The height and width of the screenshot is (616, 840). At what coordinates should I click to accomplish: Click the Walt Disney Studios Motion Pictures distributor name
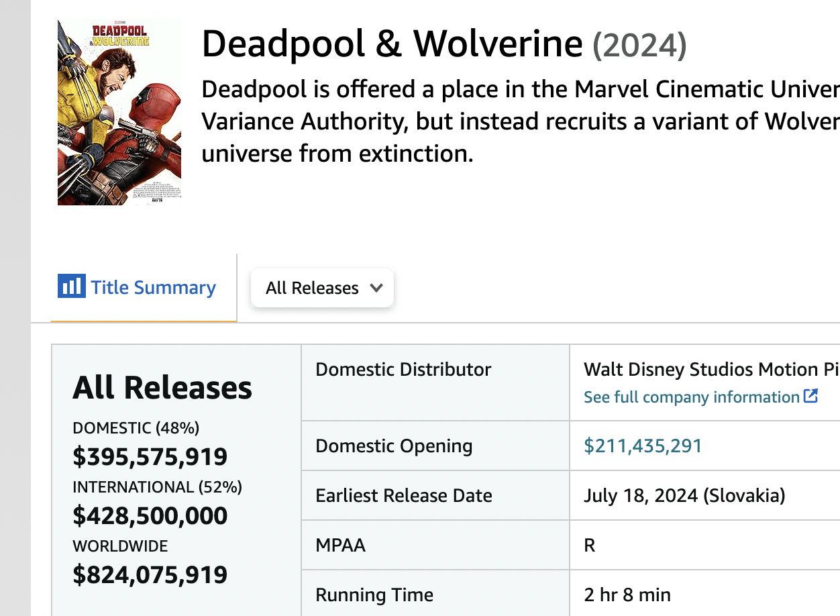tap(712, 369)
